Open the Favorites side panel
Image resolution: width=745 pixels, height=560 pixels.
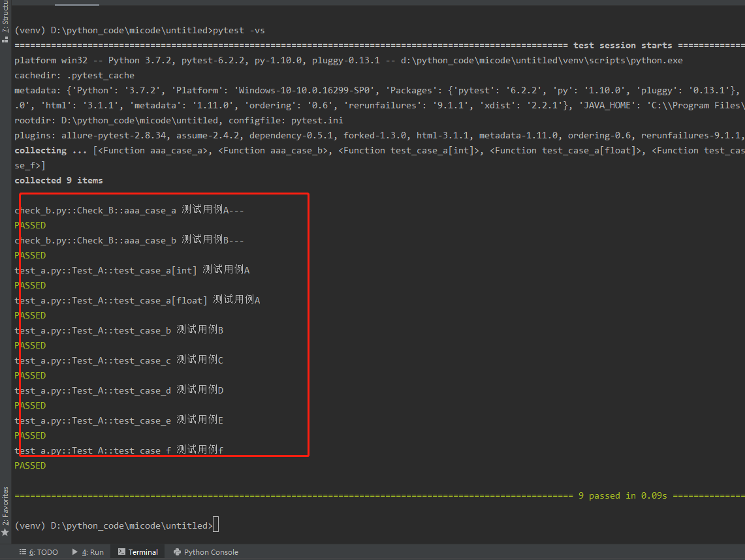click(5, 511)
